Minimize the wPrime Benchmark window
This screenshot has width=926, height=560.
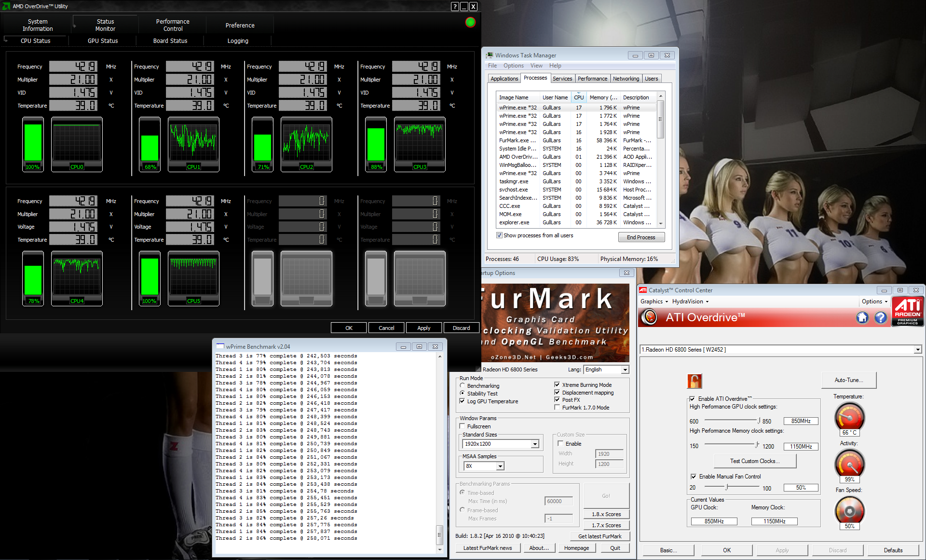403,346
